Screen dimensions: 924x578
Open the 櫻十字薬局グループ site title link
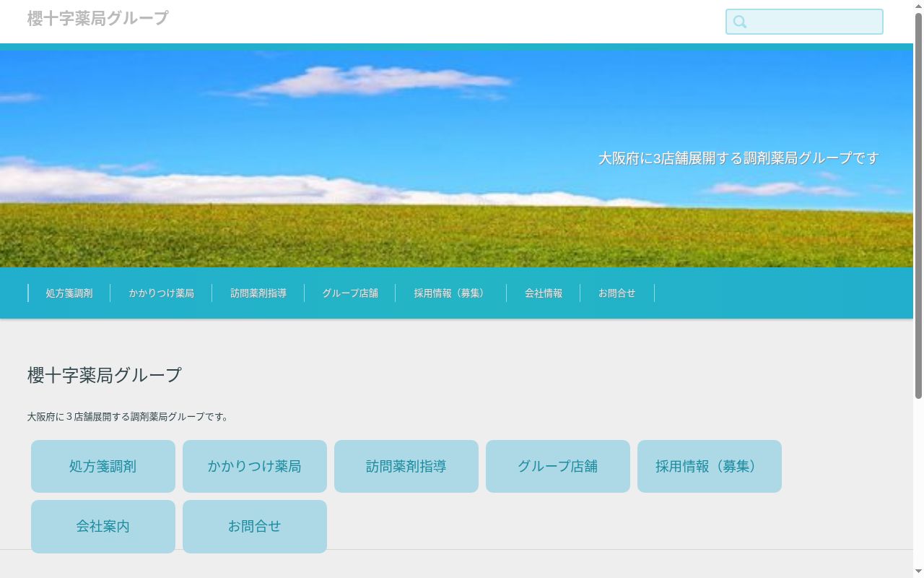pyautogui.click(x=97, y=18)
